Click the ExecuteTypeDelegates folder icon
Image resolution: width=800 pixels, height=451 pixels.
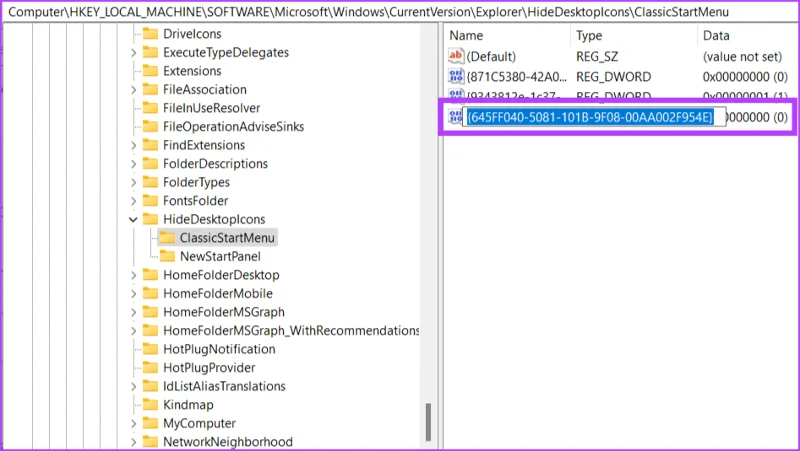click(x=150, y=52)
